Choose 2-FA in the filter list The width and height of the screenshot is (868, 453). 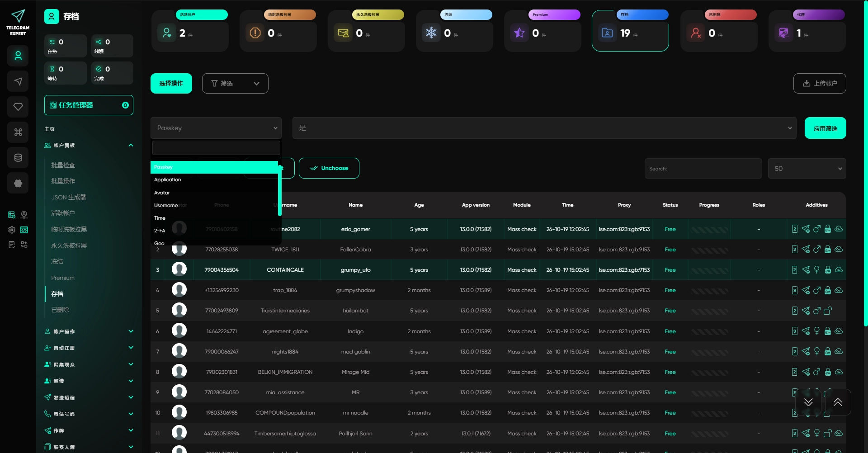coord(214,231)
